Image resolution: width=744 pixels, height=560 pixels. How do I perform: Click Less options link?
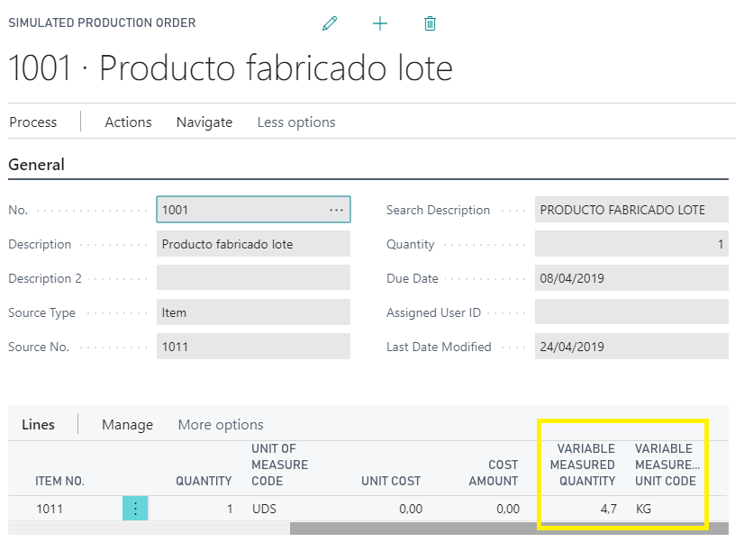tap(296, 122)
